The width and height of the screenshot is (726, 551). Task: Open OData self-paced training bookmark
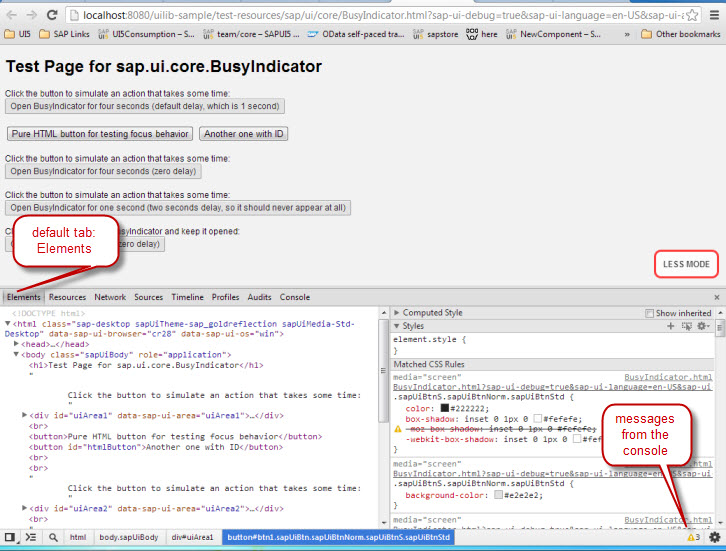coord(356,34)
